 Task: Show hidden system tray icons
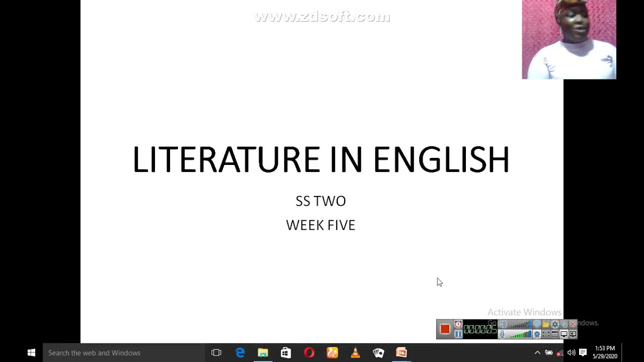[537, 352]
